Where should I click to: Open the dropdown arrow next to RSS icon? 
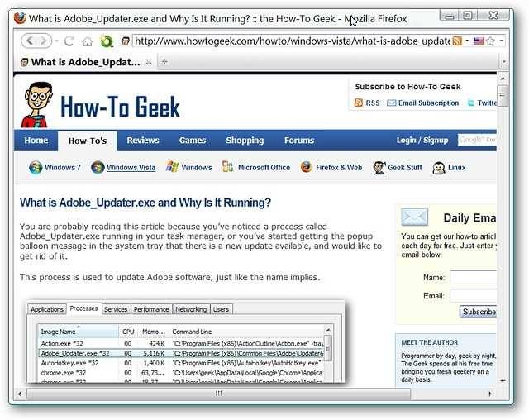pyautogui.click(x=467, y=41)
